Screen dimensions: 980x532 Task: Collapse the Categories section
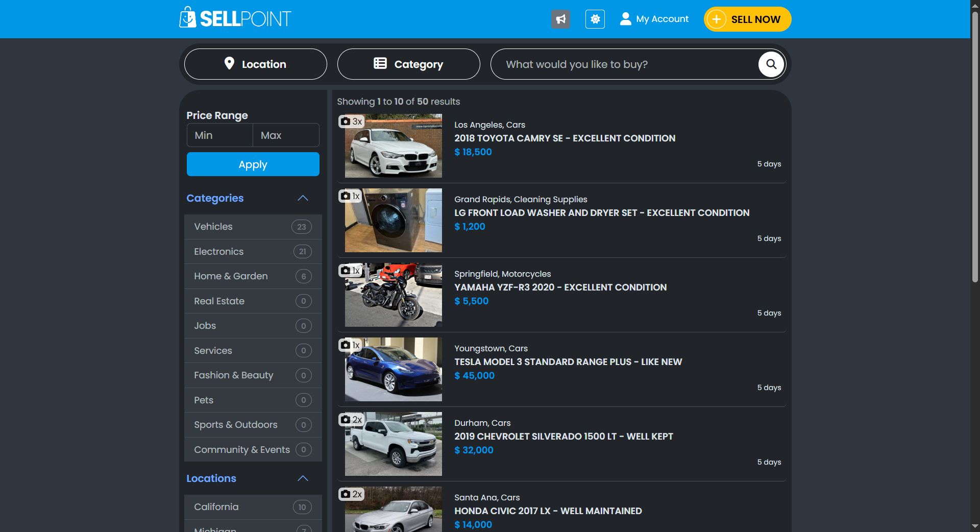pos(303,198)
